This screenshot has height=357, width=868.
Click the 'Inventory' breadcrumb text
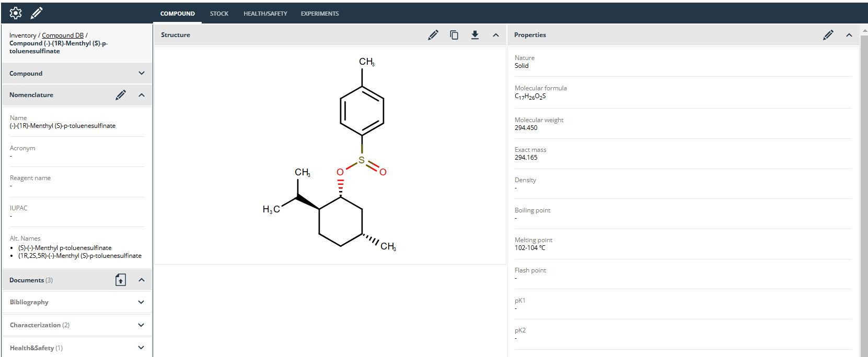click(23, 35)
